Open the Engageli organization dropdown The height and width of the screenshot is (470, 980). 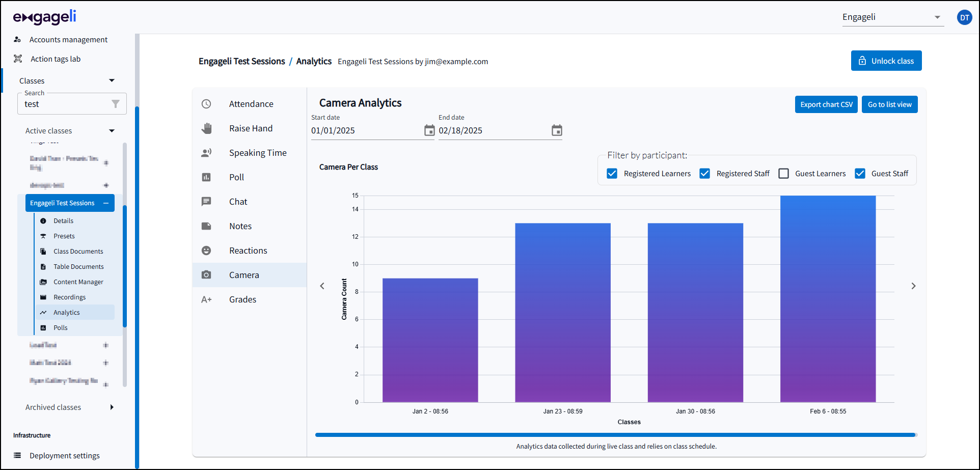893,17
